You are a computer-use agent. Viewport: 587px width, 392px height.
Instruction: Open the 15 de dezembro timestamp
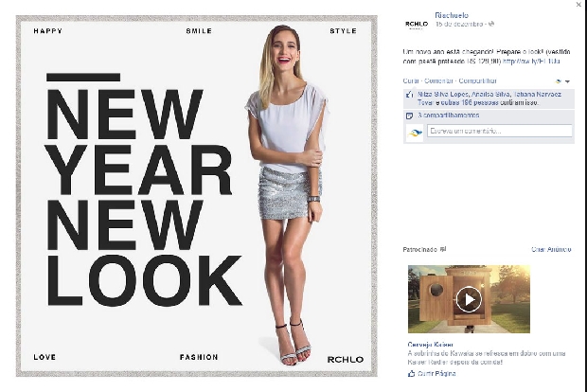(459, 24)
